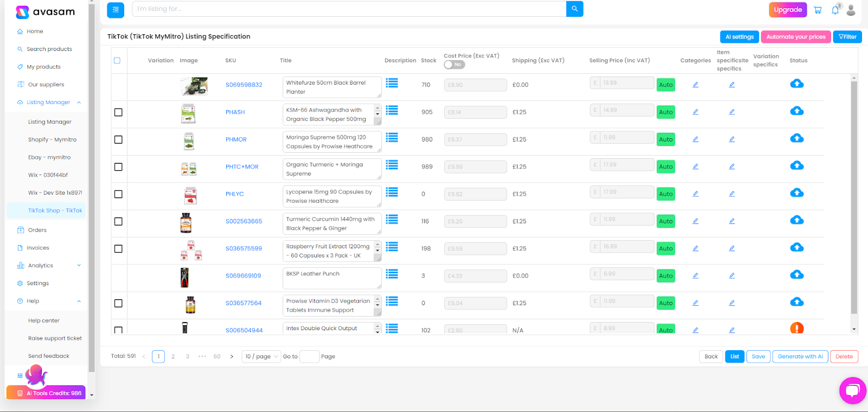Open SKU link S002563665

coord(244,221)
